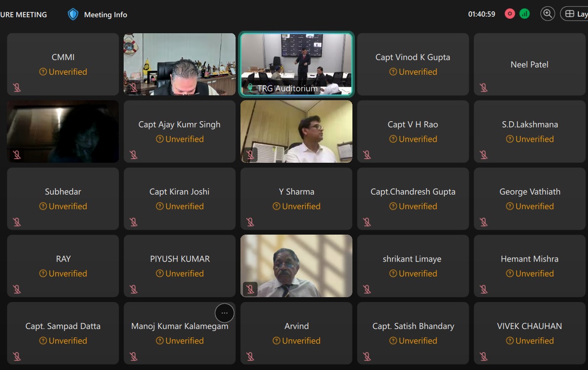The height and width of the screenshot is (370, 588).
Task: Click the Unverified status under Capt Vinod K Gupta
Action: click(413, 72)
